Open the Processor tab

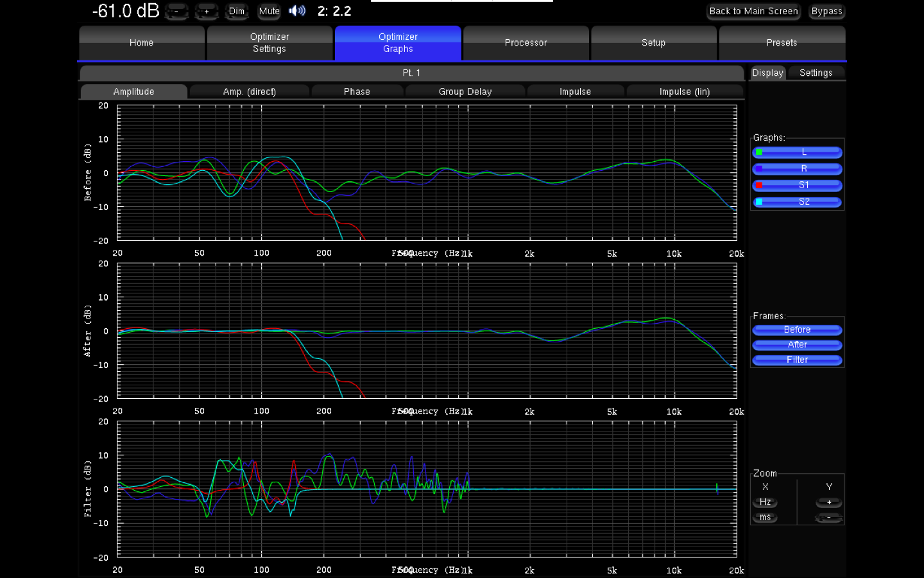(526, 43)
